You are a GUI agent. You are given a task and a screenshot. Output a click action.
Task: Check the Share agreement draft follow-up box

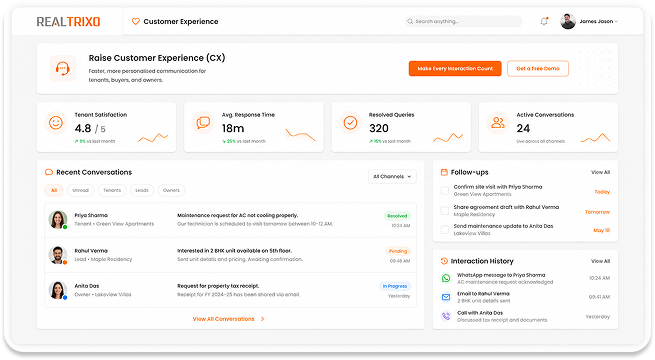(x=445, y=210)
